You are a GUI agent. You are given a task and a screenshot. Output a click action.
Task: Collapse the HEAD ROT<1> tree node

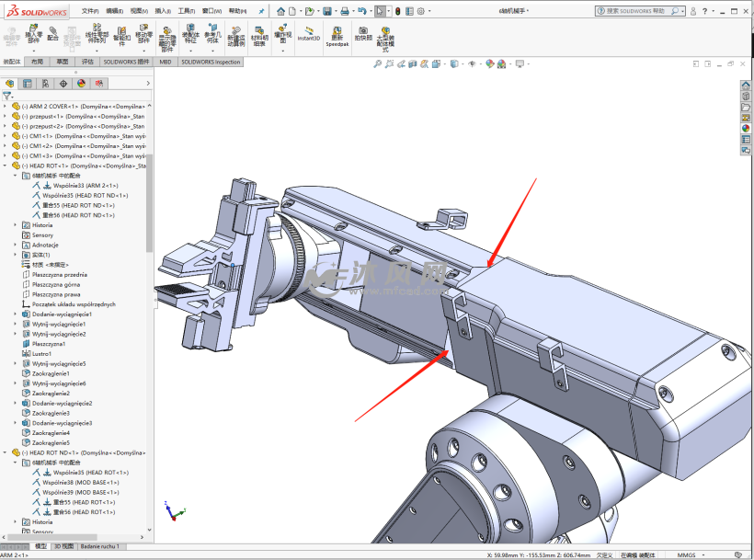pos(5,166)
